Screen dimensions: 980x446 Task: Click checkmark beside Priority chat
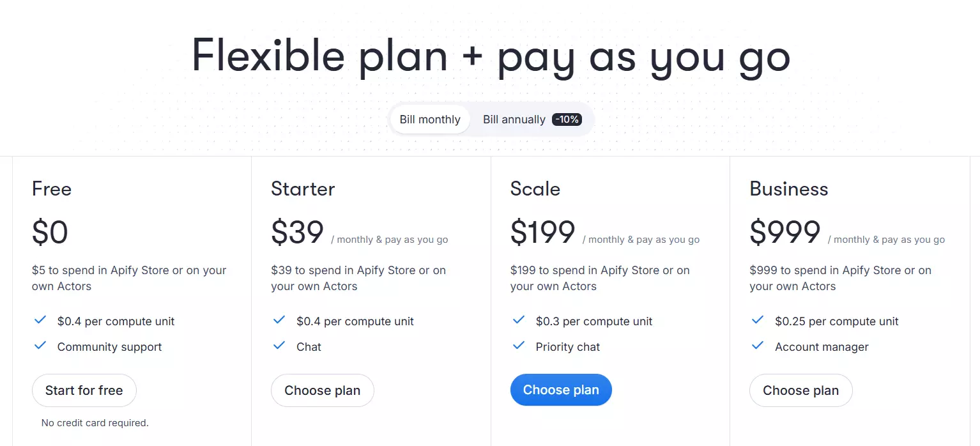pyautogui.click(x=519, y=346)
